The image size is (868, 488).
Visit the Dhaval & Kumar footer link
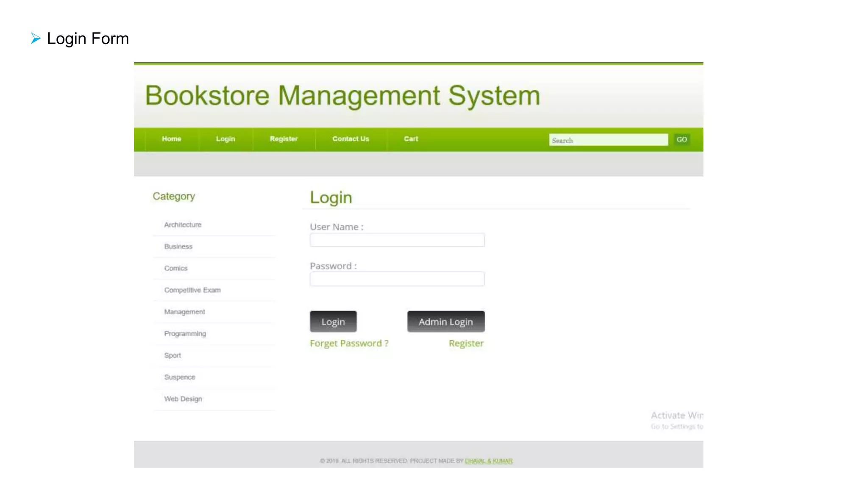488,461
